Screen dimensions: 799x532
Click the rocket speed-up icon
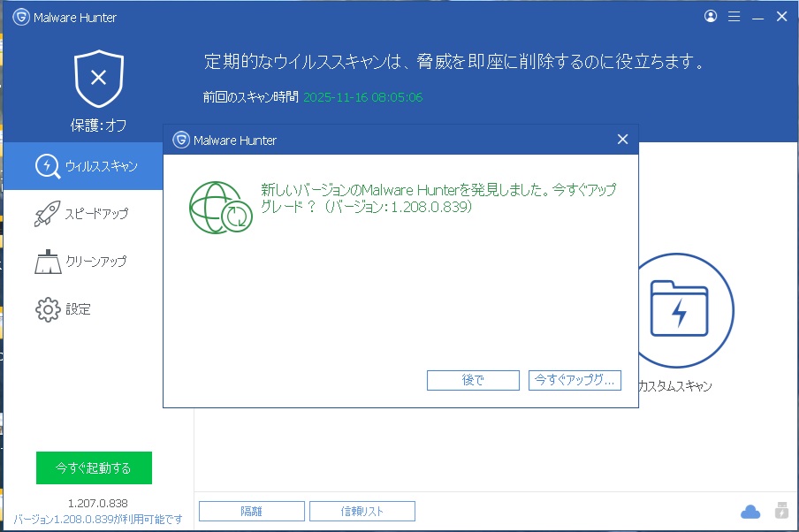[x=47, y=214]
